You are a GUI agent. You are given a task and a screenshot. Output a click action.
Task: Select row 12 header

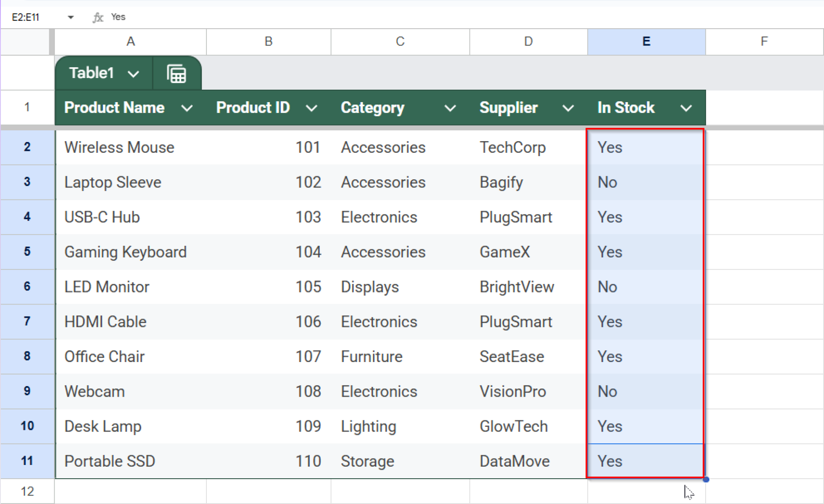27,491
